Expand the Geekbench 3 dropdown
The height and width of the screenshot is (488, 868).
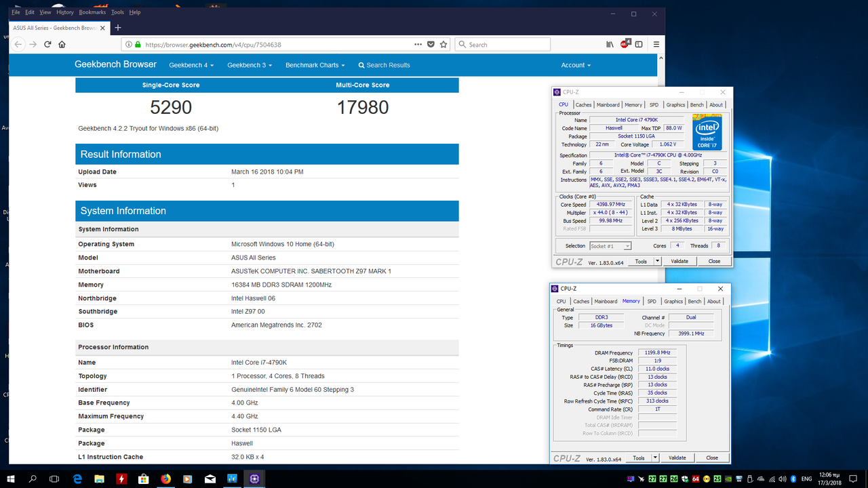tap(250, 65)
